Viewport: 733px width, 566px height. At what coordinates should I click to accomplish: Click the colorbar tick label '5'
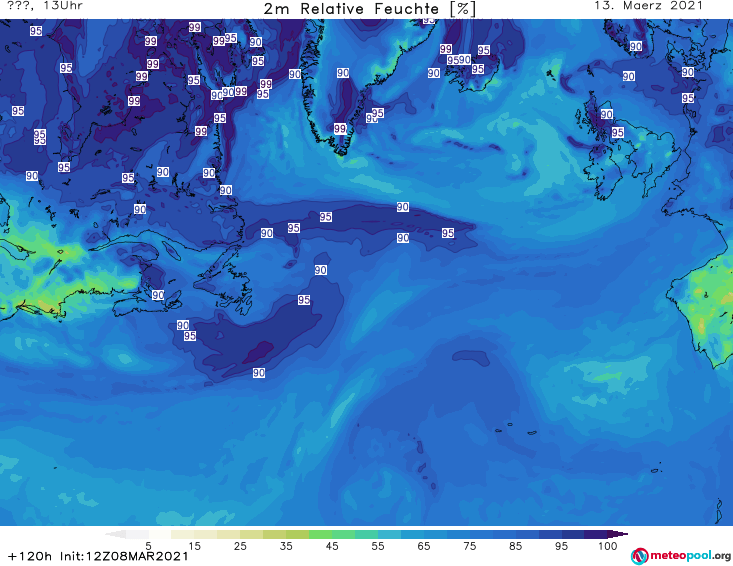click(x=148, y=545)
